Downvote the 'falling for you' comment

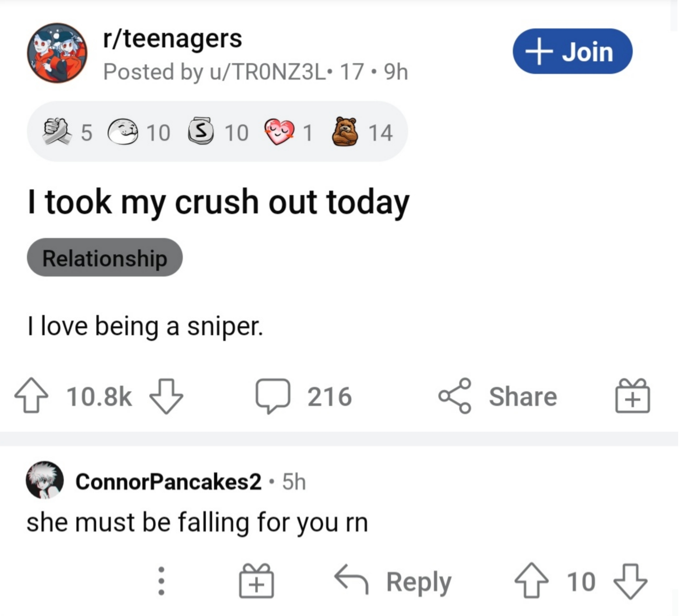[630, 581]
